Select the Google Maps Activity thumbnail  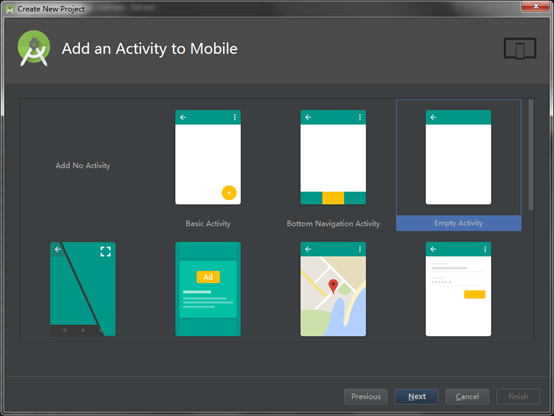point(333,289)
